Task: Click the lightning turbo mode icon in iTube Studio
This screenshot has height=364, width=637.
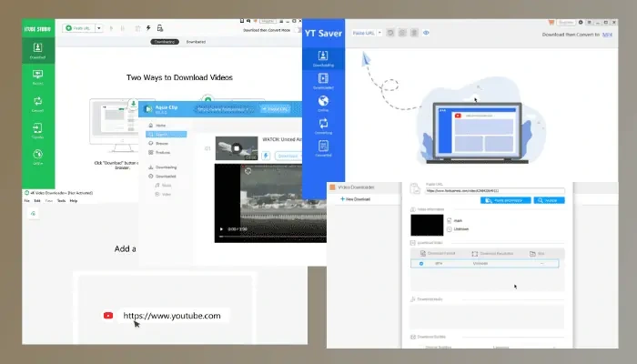Action: [148, 28]
